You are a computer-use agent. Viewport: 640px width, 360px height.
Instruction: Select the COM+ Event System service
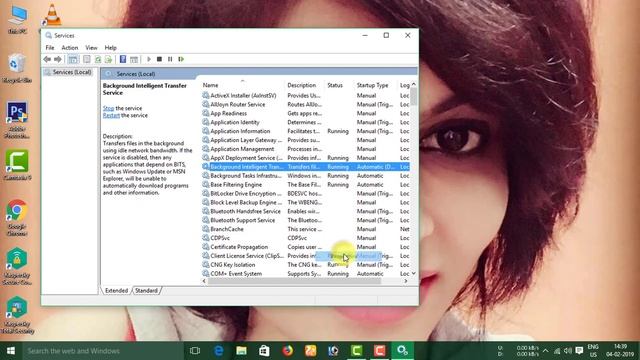tap(305, 274)
